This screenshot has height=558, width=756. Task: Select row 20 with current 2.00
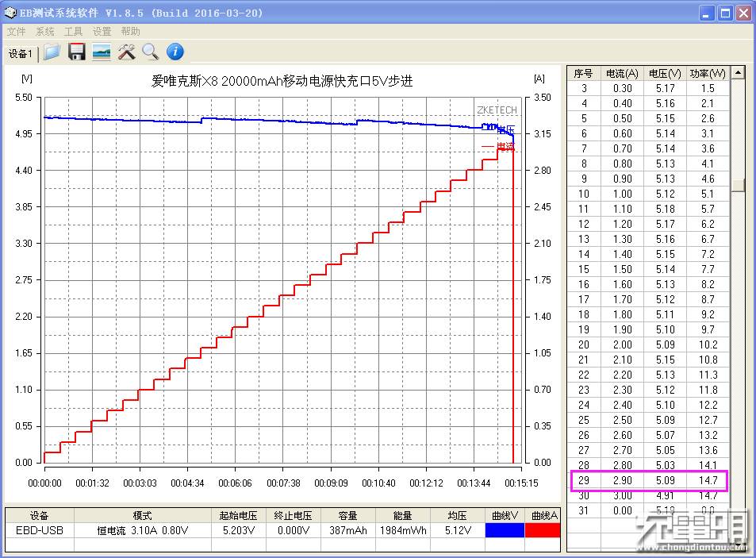[x=648, y=344]
